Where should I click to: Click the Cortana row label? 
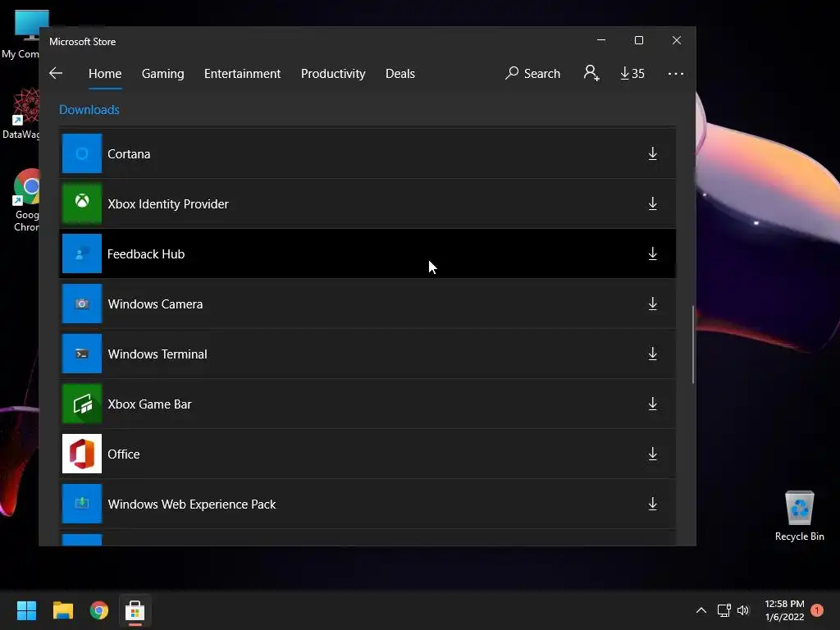[129, 153]
